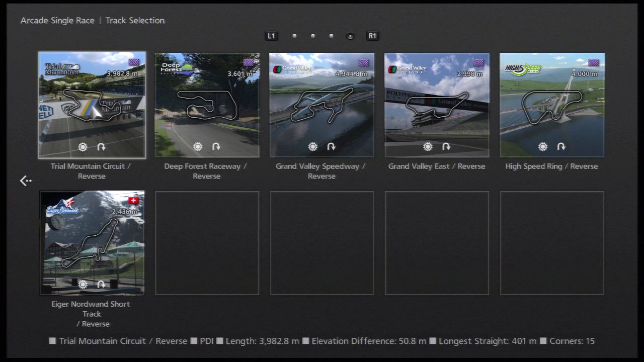Click the sun icon on High Speed Ring card
Screen dimensions: 644x362
543,147
